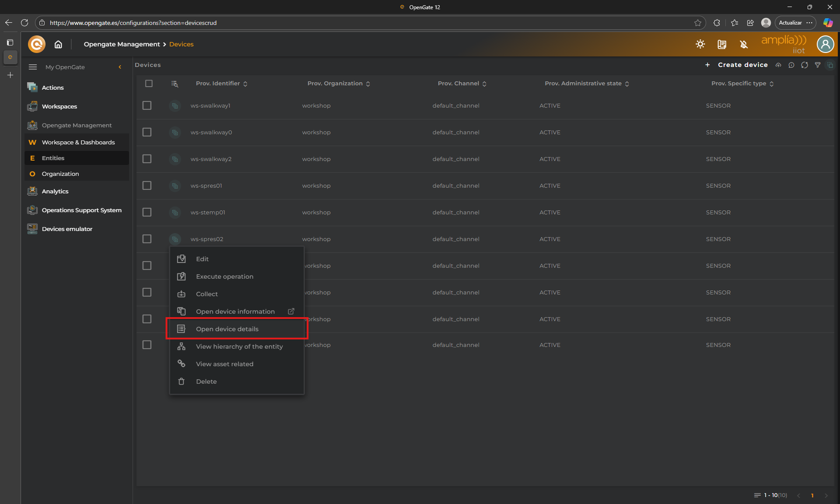Click the browser address bar
Image resolution: width=840 pixels, height=504 pixels.
(x=350, y=23)
